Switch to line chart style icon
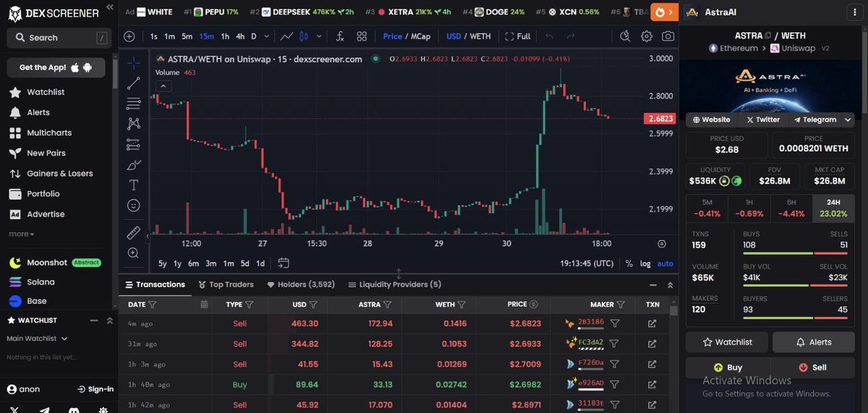 point(287,36)
